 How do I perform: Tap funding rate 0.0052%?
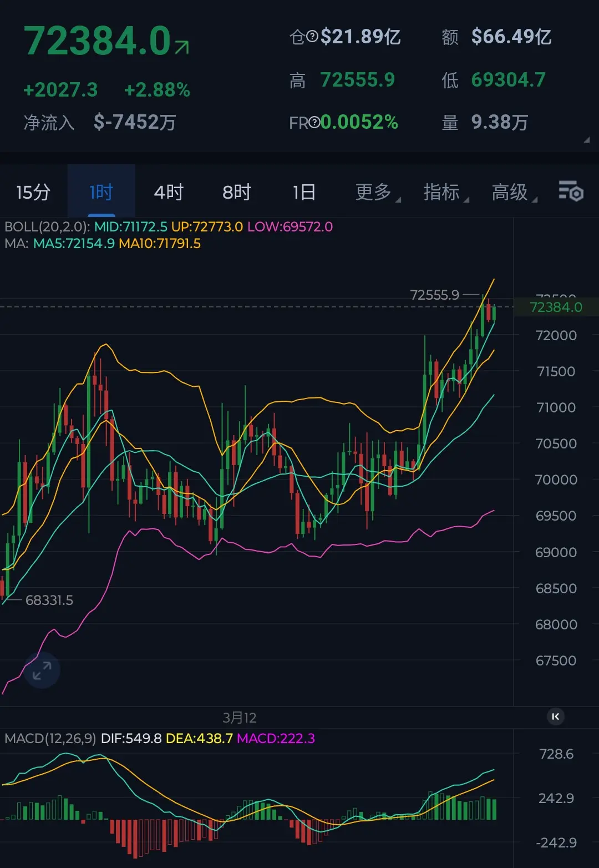point(359,122)
